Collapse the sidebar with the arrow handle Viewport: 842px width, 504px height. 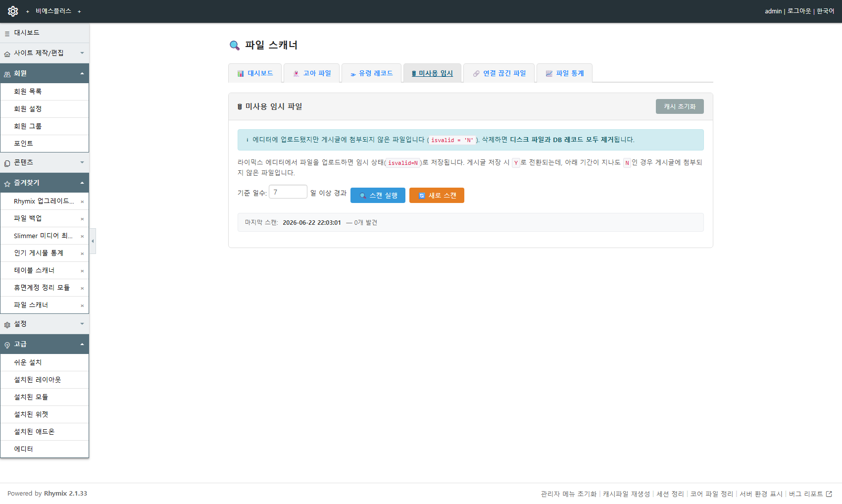[x=93, y=241]
